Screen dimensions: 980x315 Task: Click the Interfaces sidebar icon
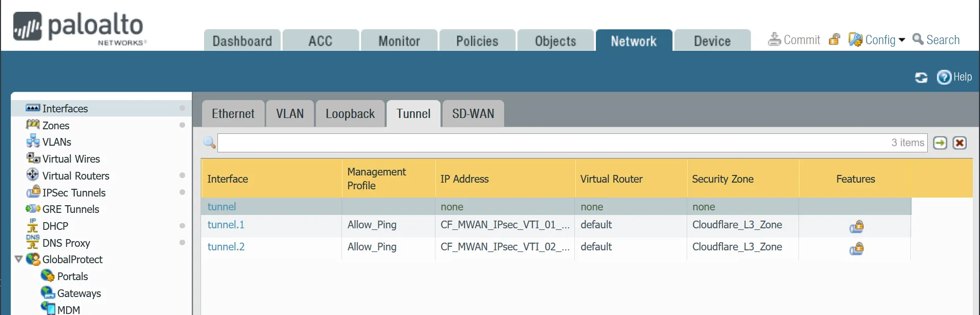point(33,108)
